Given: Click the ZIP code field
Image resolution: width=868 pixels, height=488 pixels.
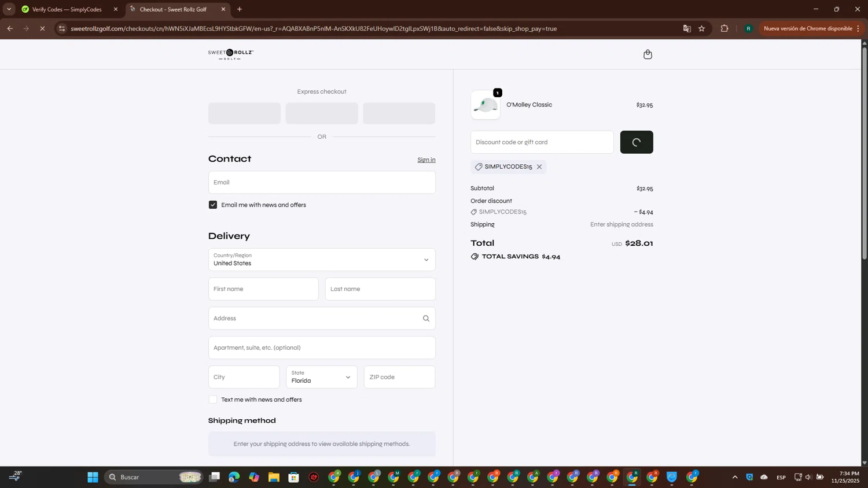Looking at the screenshot, I should [x=399, y=377].
